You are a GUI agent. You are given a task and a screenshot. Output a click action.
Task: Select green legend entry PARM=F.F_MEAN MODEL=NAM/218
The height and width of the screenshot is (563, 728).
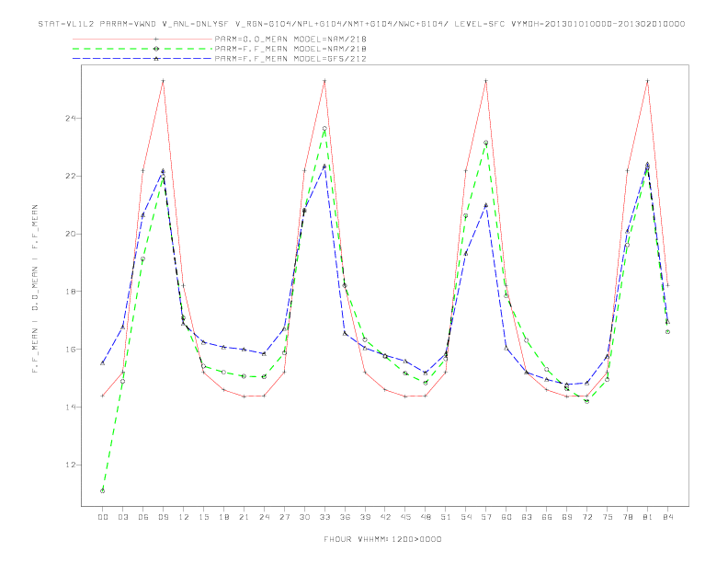point(290,49)
